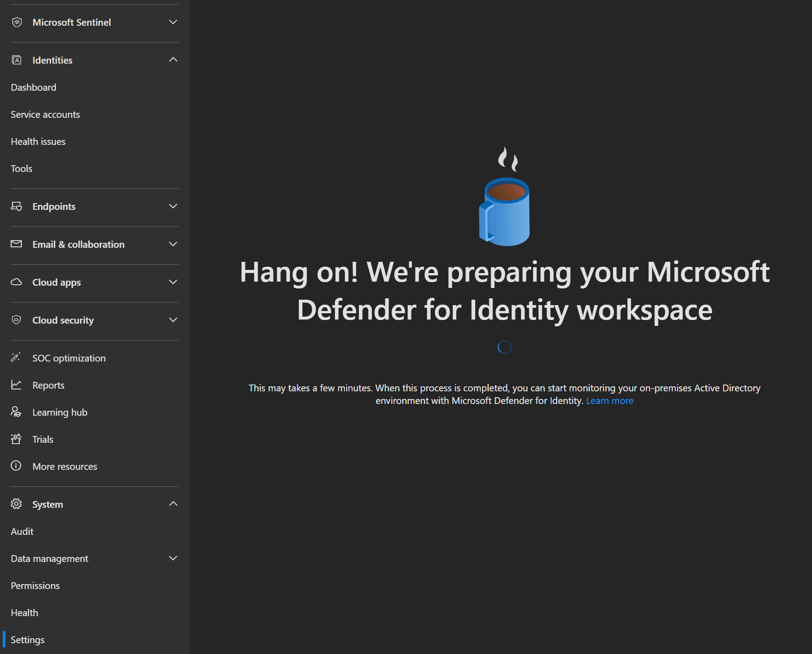This screenshot has width=812, height=654.
Task: Click the Email & collaboration envelope icon
Action: [x=17, y=244]
